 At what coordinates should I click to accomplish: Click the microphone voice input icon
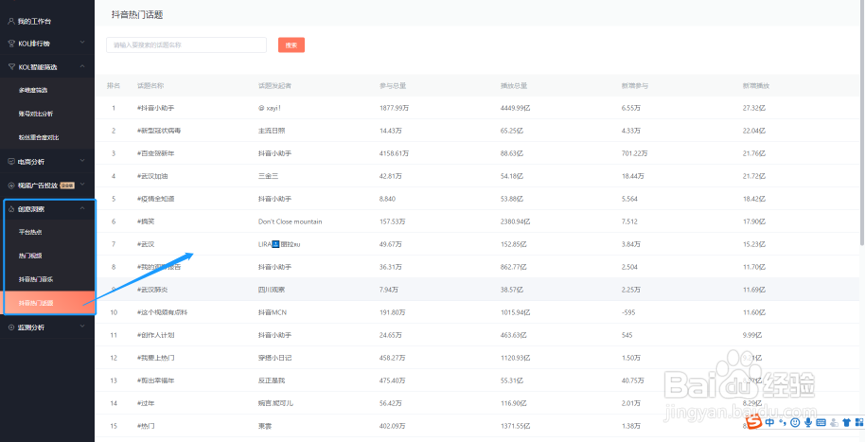point(808,423)
